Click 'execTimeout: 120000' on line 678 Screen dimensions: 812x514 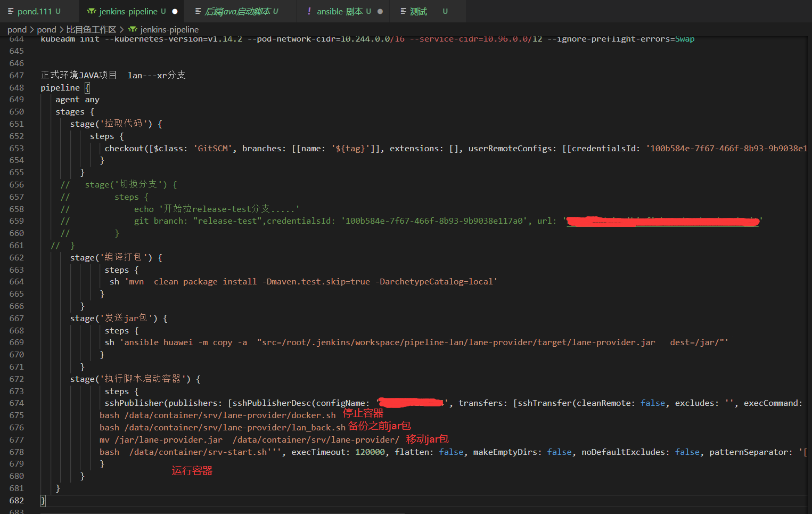(x=338, y=452)
